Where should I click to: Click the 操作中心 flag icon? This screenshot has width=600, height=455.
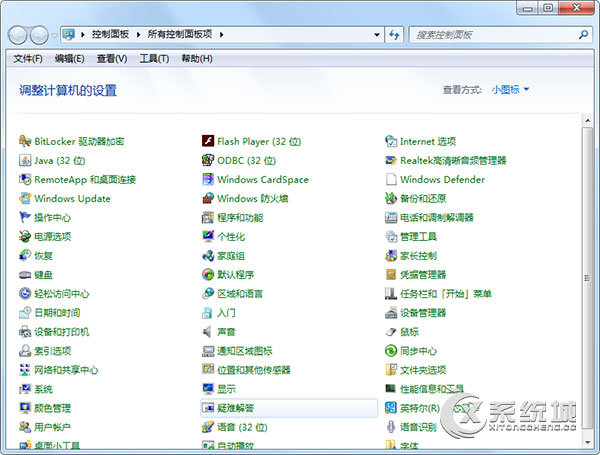(25, 217)
